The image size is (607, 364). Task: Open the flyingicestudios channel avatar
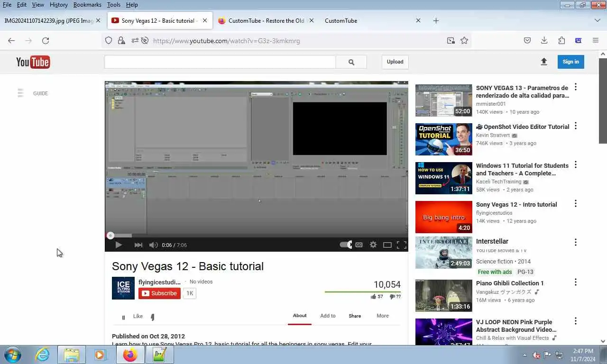coord(123,288)
